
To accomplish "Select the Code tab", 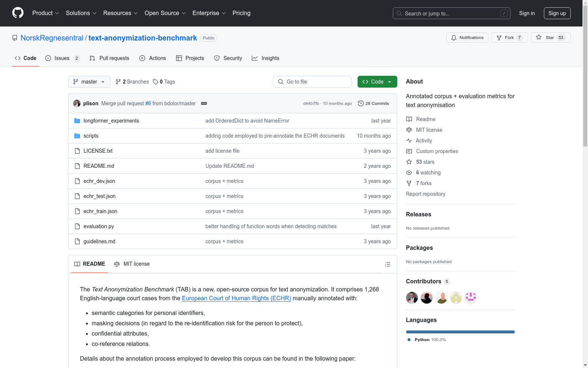I will click(25, 58).
